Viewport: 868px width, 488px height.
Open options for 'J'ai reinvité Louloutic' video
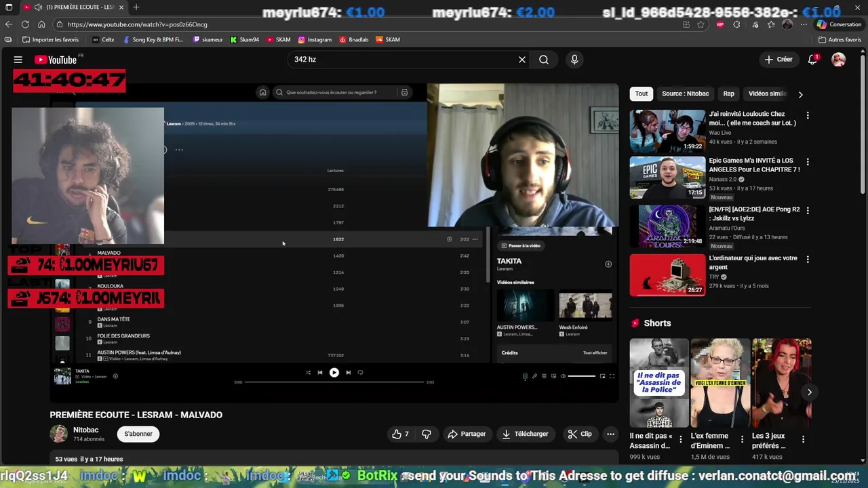point(807,115)
